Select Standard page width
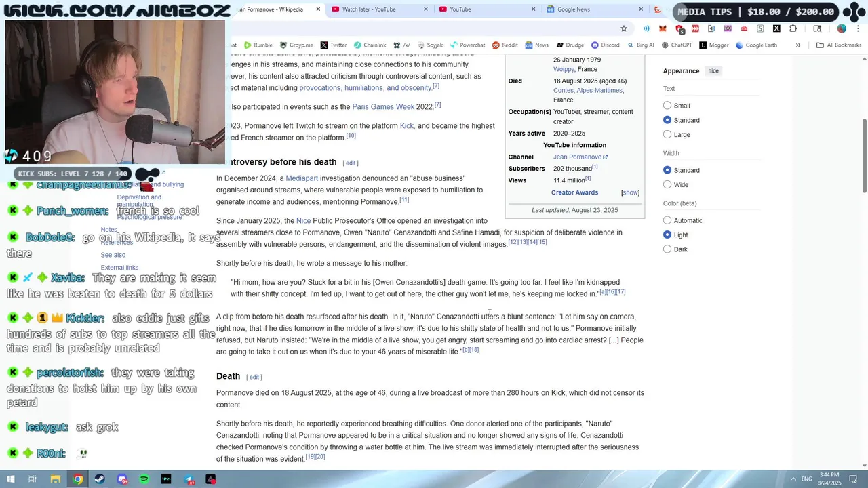Viewport: 868px width, 488px height. pos(667,170)
